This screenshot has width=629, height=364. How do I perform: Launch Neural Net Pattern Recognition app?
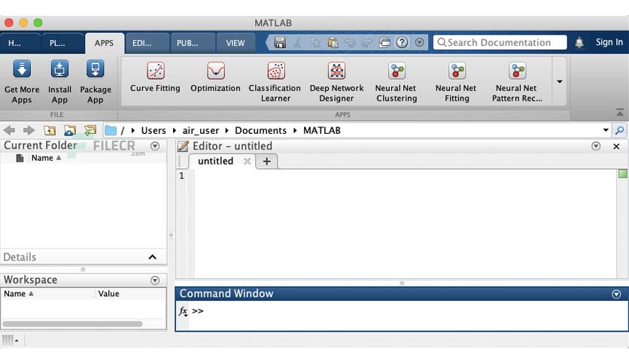[x=517, y=82]
